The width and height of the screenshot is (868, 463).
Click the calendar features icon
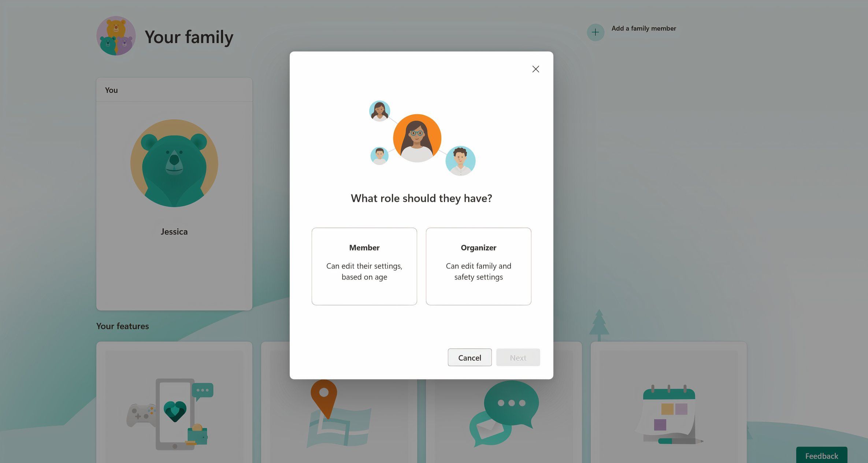[x=668, y=405]
